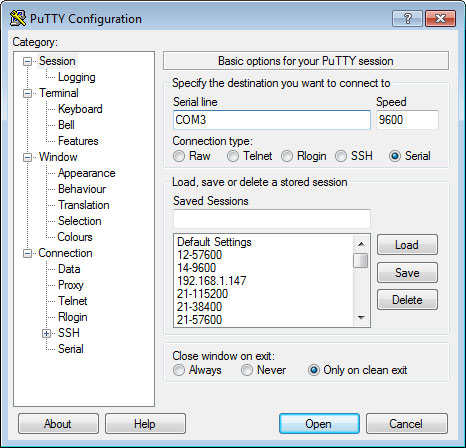Image resolution: width=466 pixels, height=448 pixels.
Task: Click the saved sessions list scroll up arrow
Action: point(361,244)
